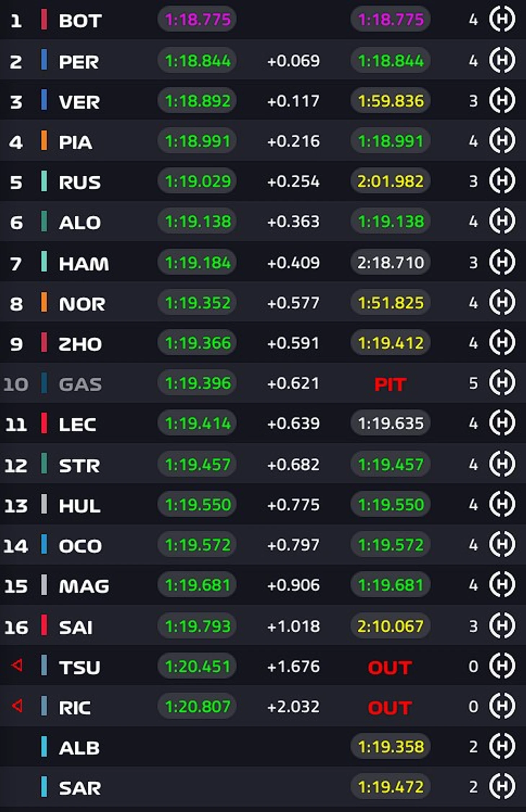Open the PER driver entry
This screenshot has height=812, width=526.
pyautogui.click(x=79, y=62)
